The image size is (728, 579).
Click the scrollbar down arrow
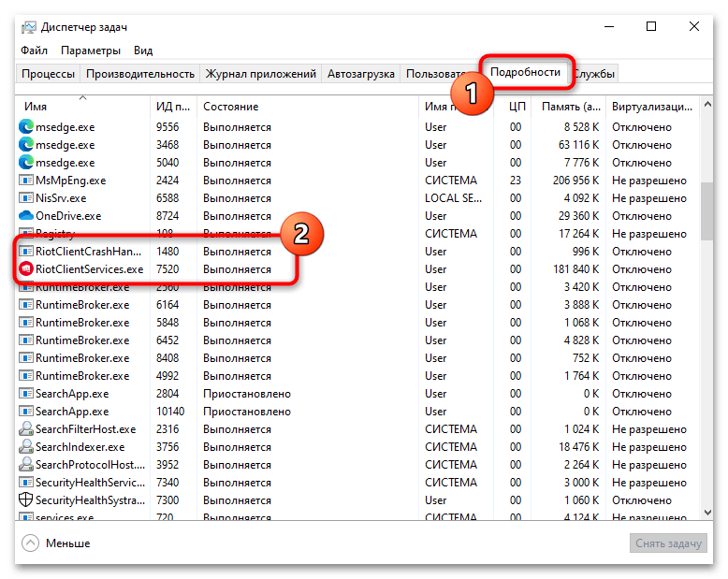pyautogui.click(x=707, y=513)
